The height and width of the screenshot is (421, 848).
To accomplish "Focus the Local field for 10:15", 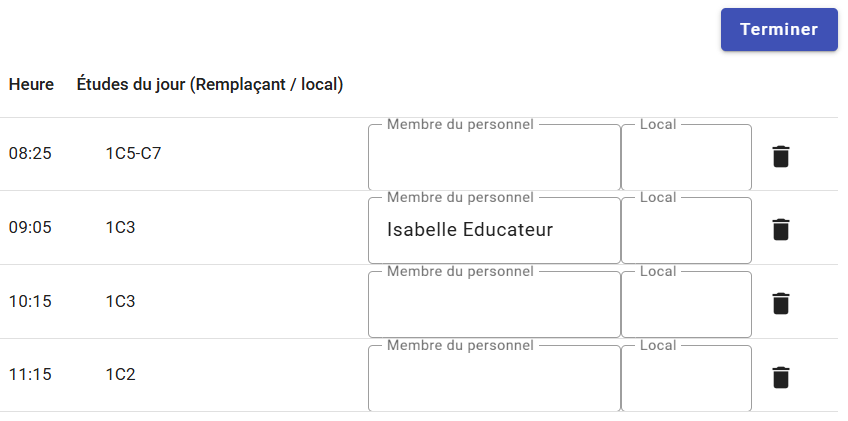I will tap(686, 305).
